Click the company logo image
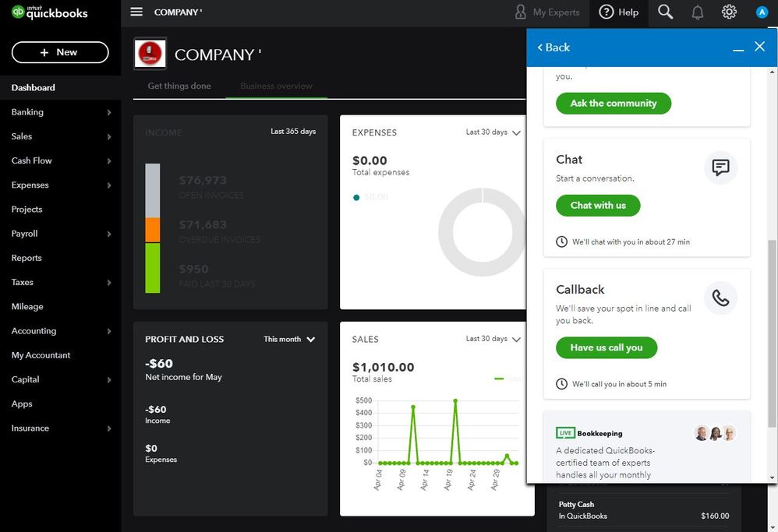778x532 pixels. (x=150, y=54)
